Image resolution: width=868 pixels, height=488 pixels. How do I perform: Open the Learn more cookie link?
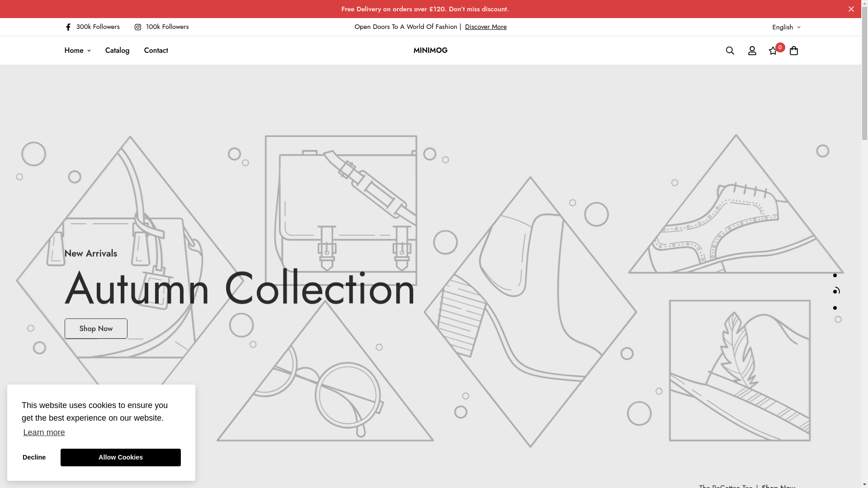coord(44,432)
